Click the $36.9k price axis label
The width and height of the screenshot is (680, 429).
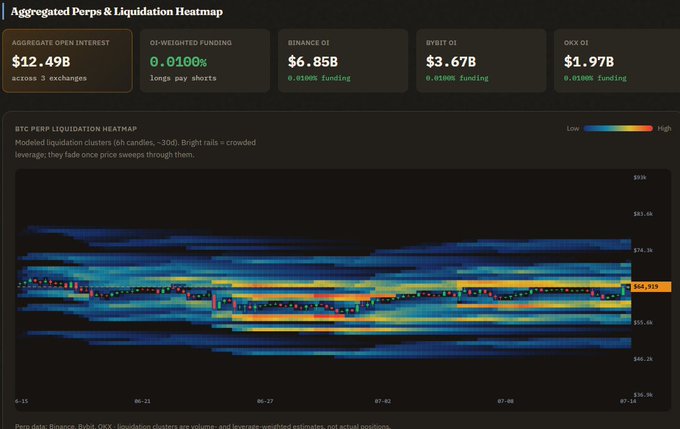click(643, 395)
